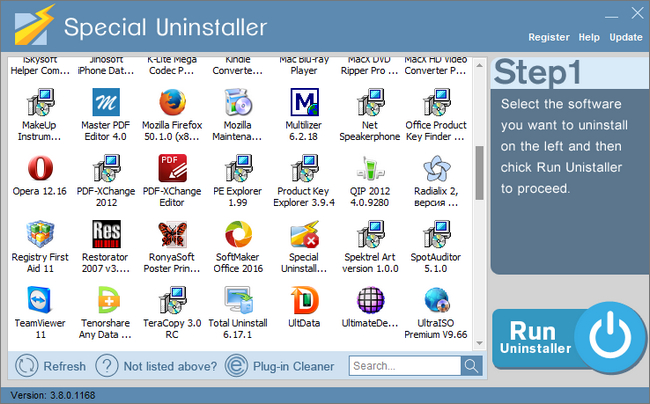
Task: Select Mozilla Maintenance Service icon
Action: click(x=238, y=102)
